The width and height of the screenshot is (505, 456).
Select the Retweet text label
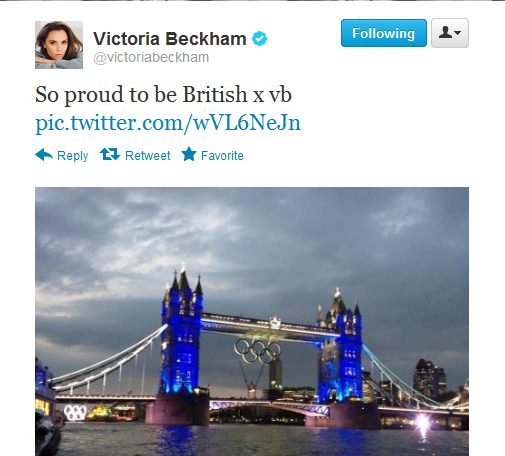point(148,156)
